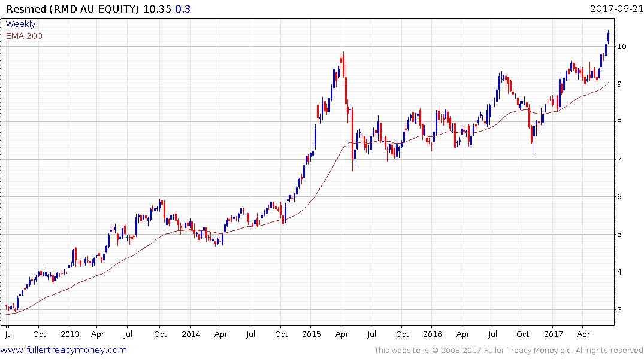This screenshot has height=359, width=644.
Task: Click the copyright notice text
Action: coord(509,351)
